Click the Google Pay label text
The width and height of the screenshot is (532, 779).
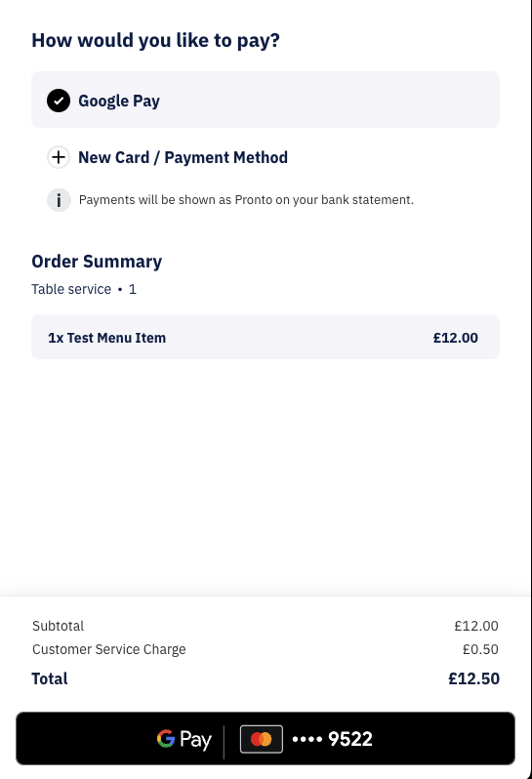[119, 101]
